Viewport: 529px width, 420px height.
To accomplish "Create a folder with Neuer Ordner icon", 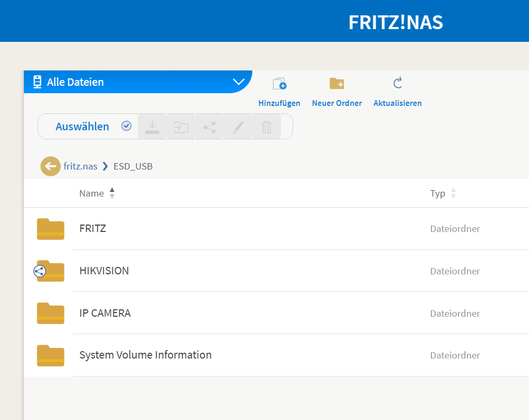I will [337, 84].
